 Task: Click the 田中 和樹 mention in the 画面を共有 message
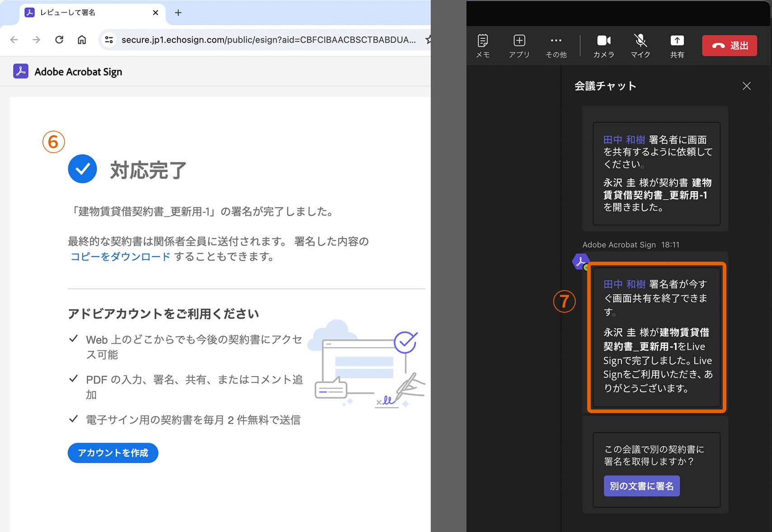click(624, 140)
